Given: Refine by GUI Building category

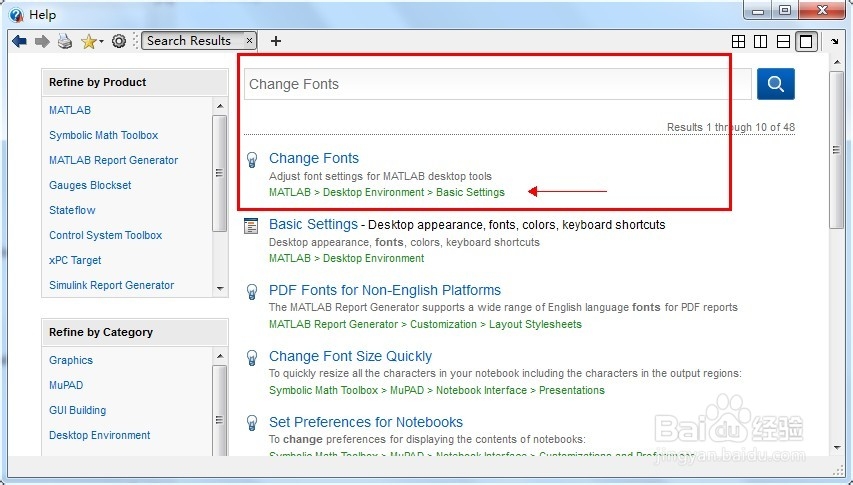Looking at the screenshot, I should (x=77, y=410).
